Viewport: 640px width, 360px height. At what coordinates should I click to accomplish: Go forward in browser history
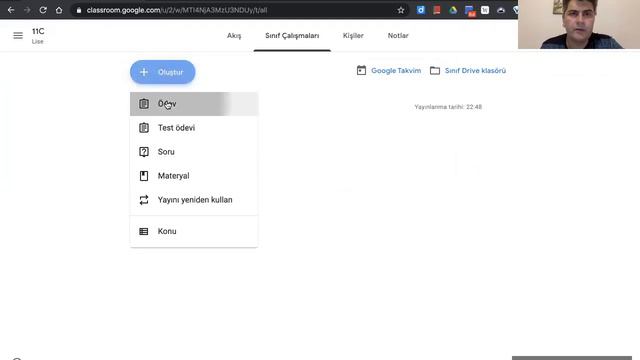tap(27, 10)
